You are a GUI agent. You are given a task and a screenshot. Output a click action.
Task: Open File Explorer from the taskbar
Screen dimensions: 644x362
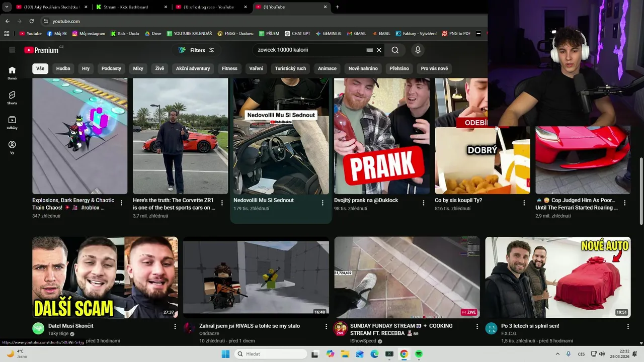(345, 354)
